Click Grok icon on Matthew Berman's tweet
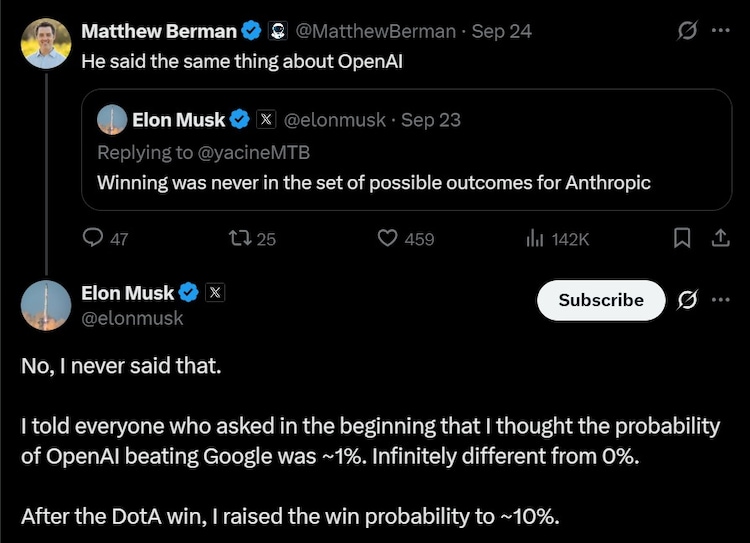Image resolution: width=750 pixels, height=543 pixels. [687, 31]
